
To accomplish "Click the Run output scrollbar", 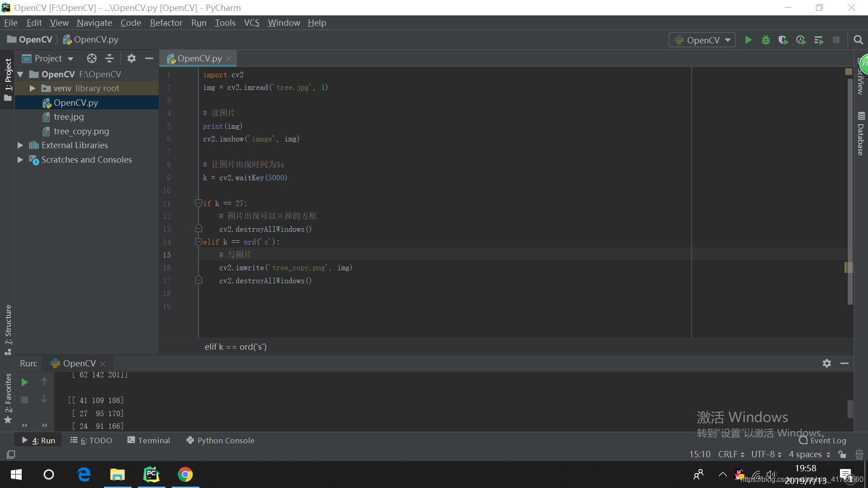I will click(x=850, y=409).
